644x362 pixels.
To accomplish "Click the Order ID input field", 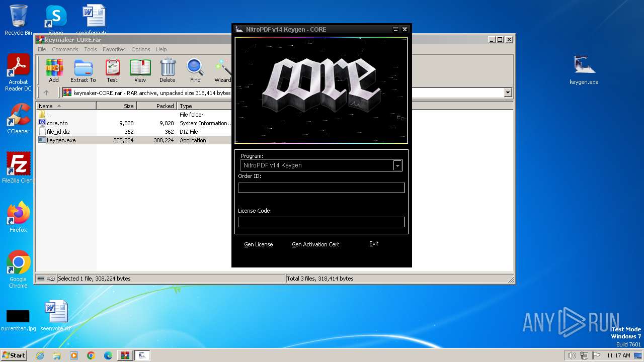I will pyautogui.click(x=321, y=188).
